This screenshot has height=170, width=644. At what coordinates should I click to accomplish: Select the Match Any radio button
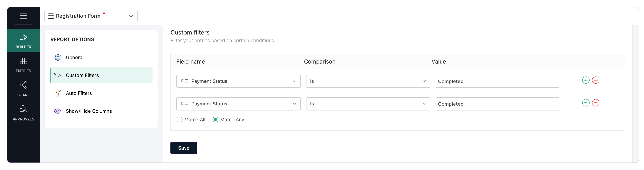[215, 119]
